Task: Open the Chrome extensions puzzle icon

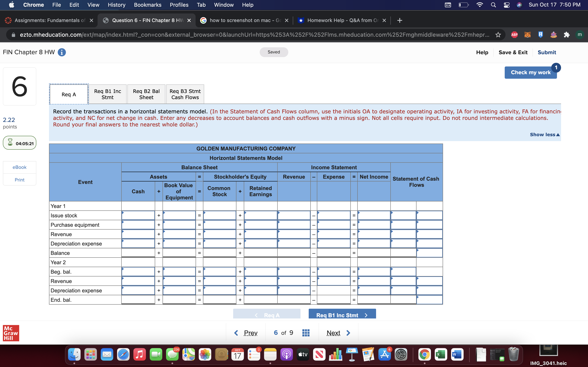Action: click(x=567, y=34)
